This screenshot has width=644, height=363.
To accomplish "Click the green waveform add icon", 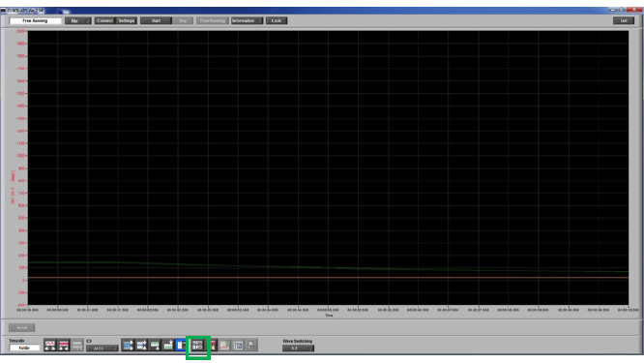I will (168, 345).
